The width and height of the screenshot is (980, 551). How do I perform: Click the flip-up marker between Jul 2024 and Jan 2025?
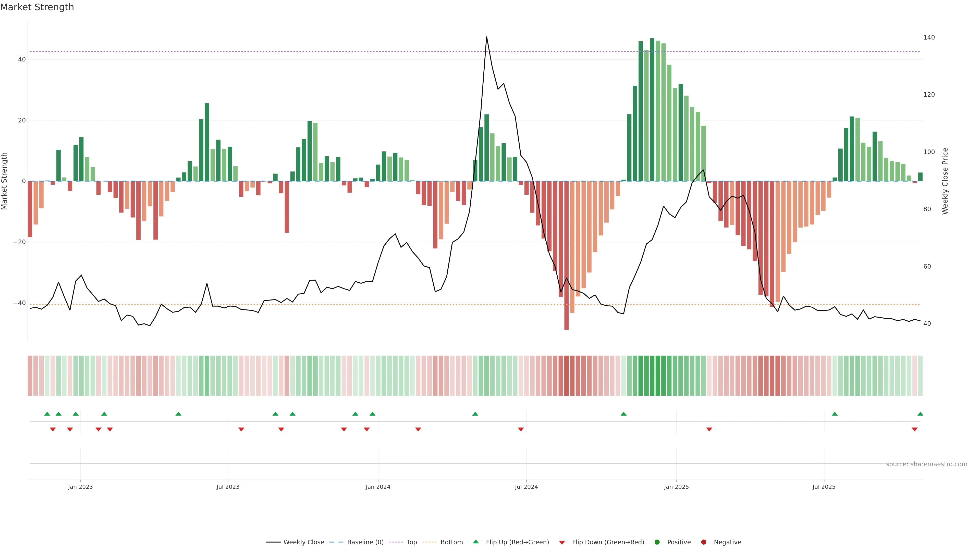[x=623, y=414]
